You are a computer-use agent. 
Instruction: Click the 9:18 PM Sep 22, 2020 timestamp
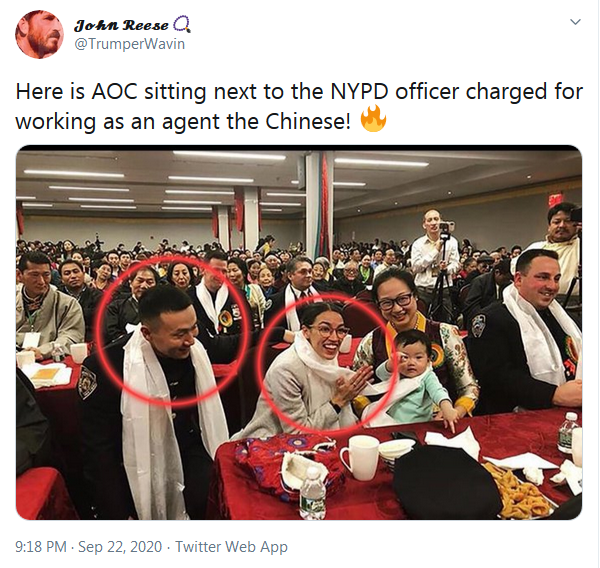[x=88, y=546]
